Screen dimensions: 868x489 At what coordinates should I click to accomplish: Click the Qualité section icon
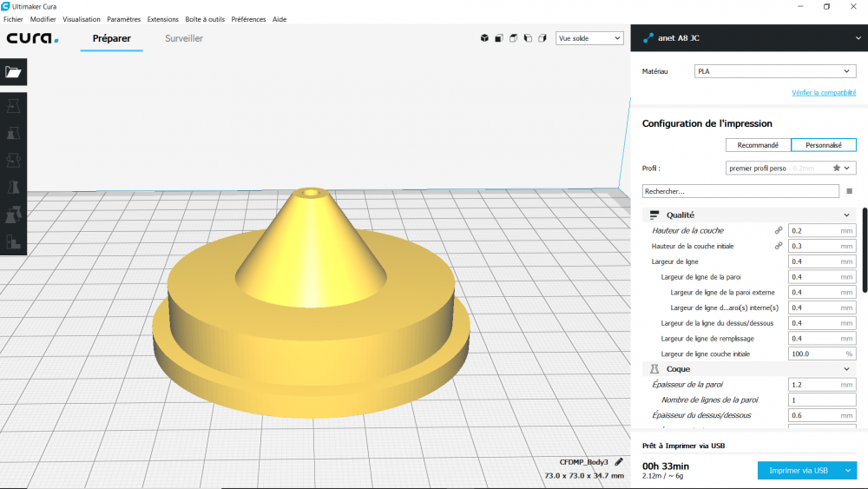(x=654, y=215)
